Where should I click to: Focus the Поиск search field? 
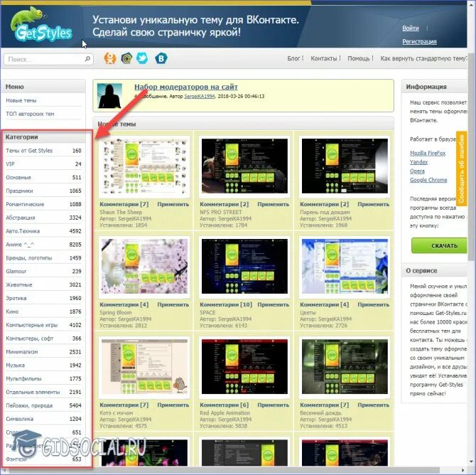click(48, 59)
